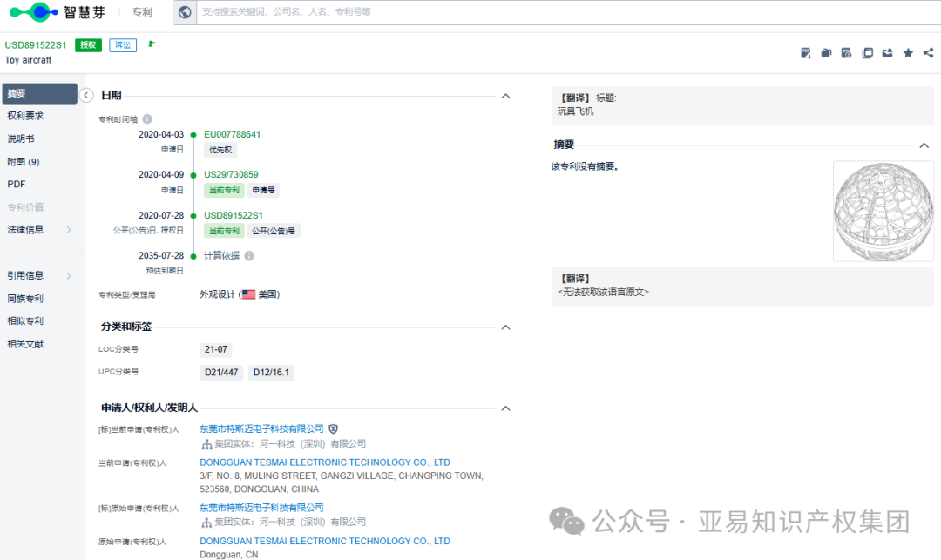This screenshot has height=560, width=941.
Task: Open the 权利要求 tab
Action: 25,116
